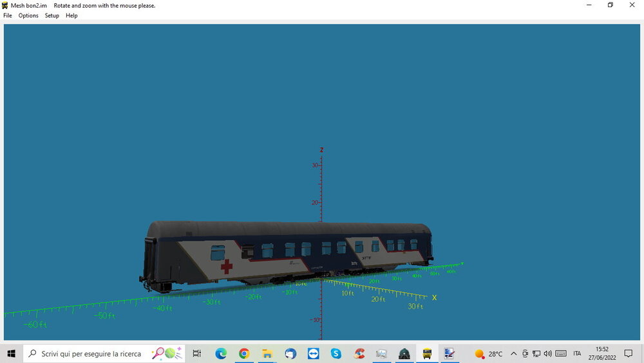This screenshot has height=363, width=644.
Task: Open Thunderbird mail from taskbar
Action: [290, 353]
